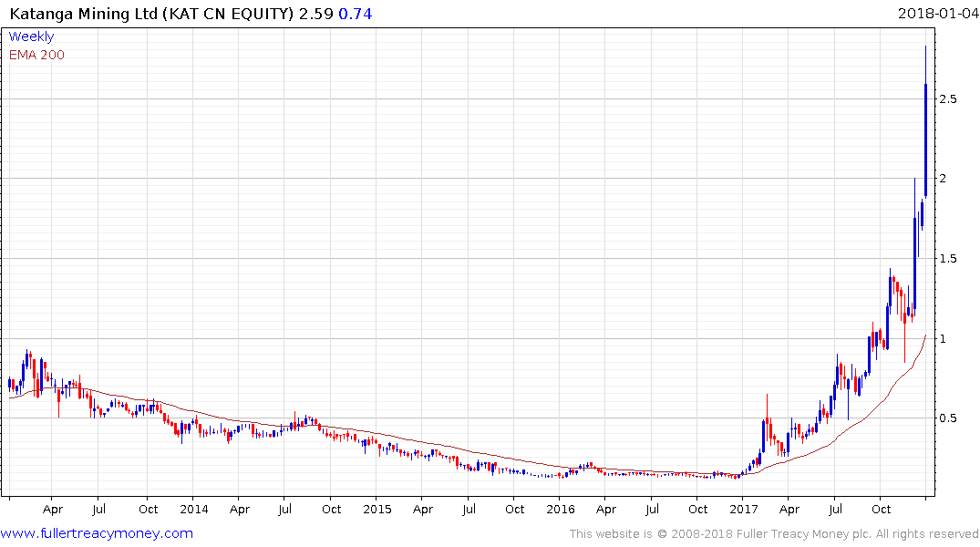Click the 2 price axis label
Screen dimensions: 980x547
coord(943,179)
